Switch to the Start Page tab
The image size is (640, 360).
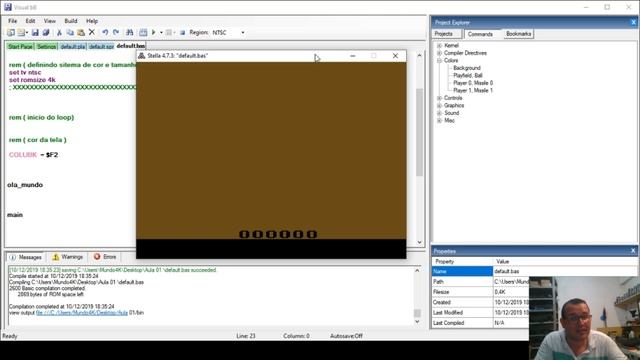(20, 47)
